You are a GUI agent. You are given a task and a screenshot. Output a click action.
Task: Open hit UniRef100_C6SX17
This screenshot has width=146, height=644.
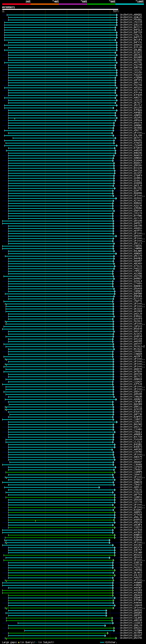coord(131,70)
